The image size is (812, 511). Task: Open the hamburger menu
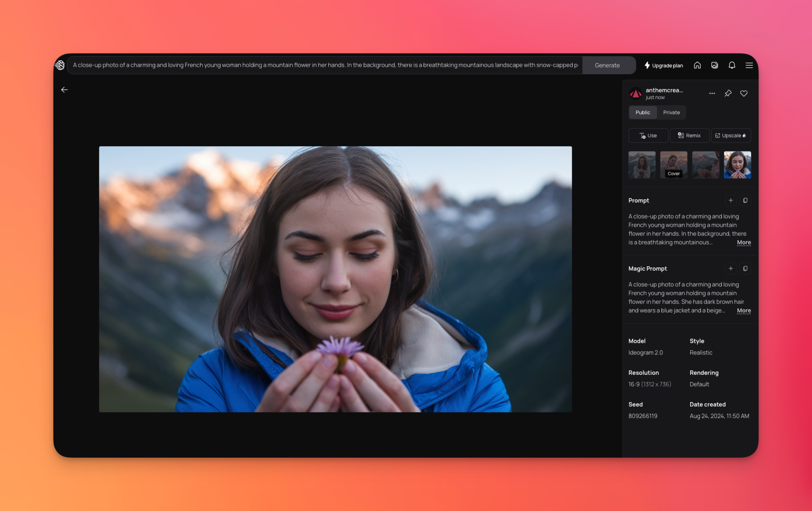coord(749,65)
